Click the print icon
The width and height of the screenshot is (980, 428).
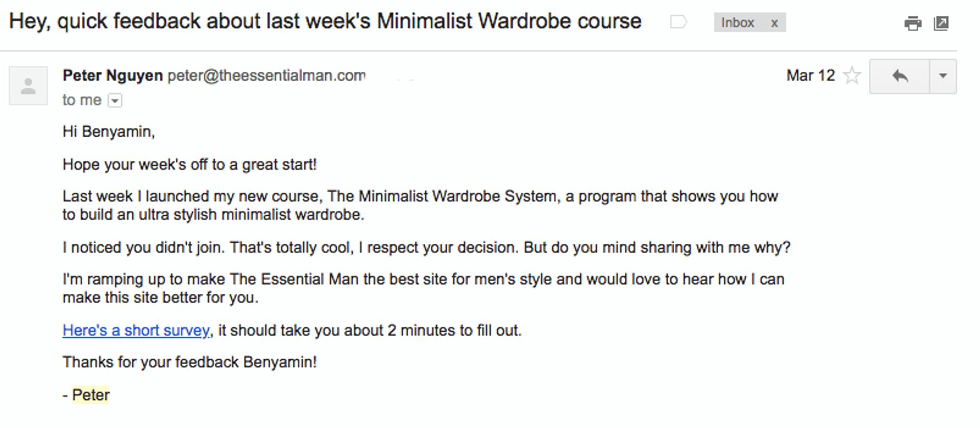(x=913, y=23)
